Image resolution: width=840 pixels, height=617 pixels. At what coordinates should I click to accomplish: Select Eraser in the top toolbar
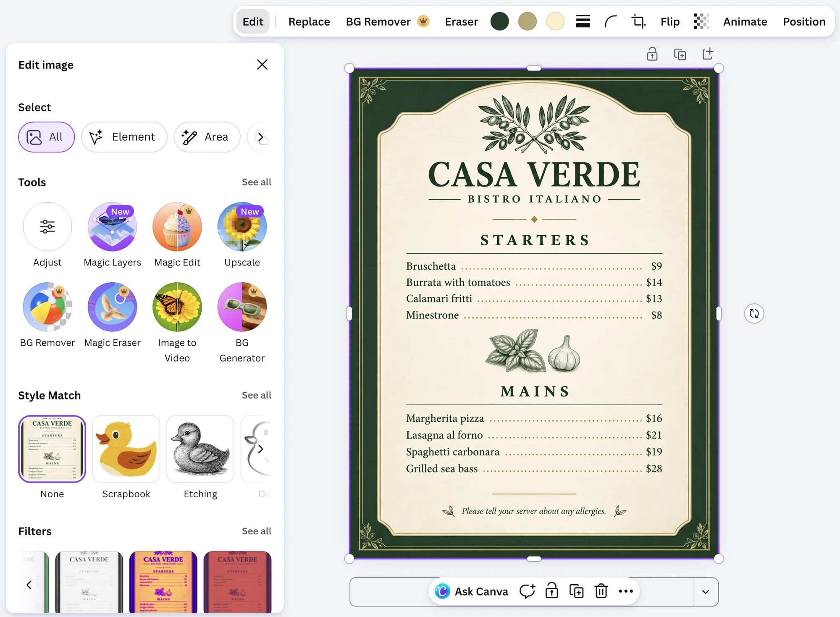pyautogui.click(x=461, y=21)
